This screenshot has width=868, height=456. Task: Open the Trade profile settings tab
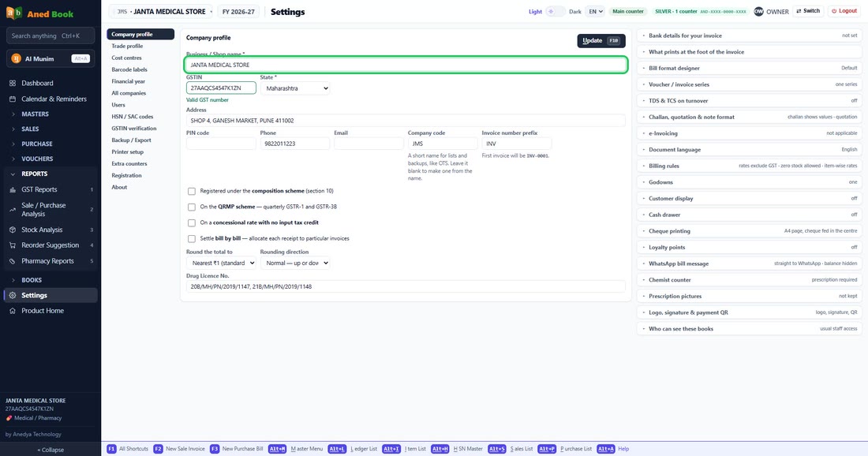(140, 46)
